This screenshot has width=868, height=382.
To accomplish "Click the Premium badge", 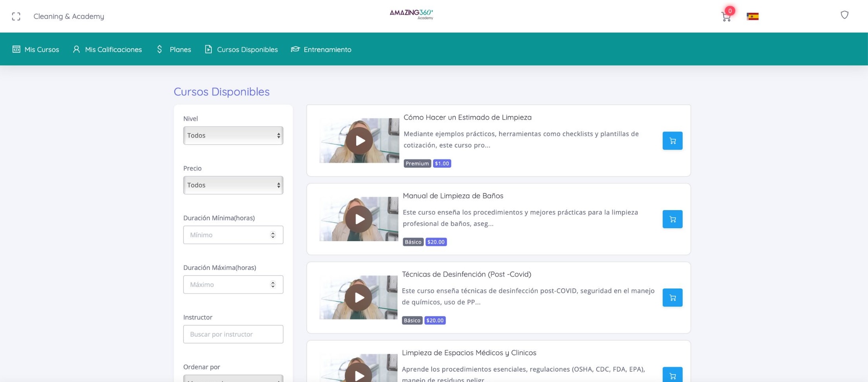I will (417, 163).
